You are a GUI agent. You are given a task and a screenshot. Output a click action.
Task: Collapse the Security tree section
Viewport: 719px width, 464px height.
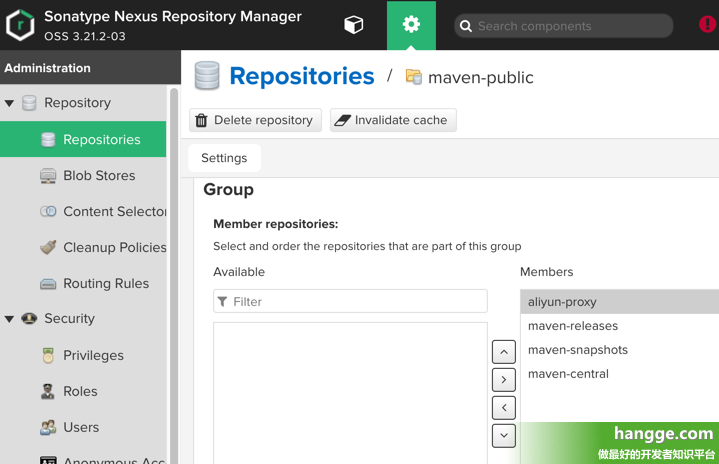point(9,319)
